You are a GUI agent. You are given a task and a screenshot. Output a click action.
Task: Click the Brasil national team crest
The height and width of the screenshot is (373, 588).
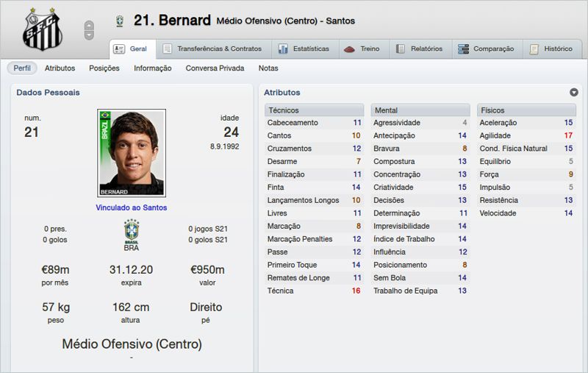[x=132, y=231]
